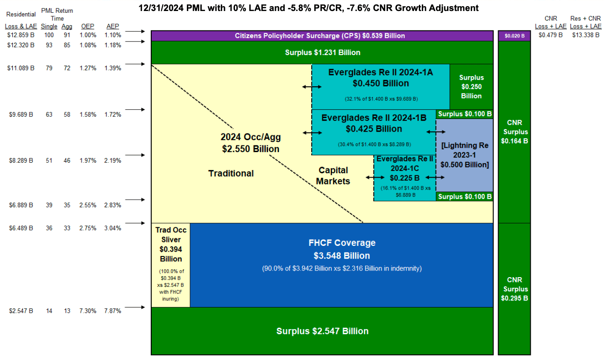
Task: Click the 7.87% AEP value
Action: (113, 311)
